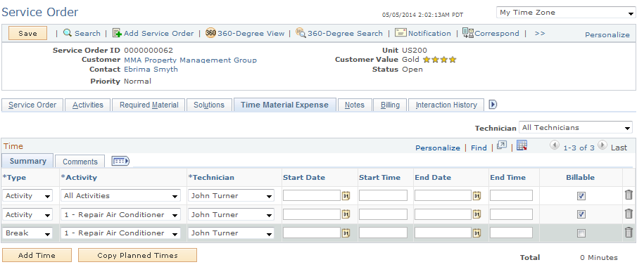Open Technician dropdown in the Break row
This screenshot has height=267, width=644.
[232, 233]
